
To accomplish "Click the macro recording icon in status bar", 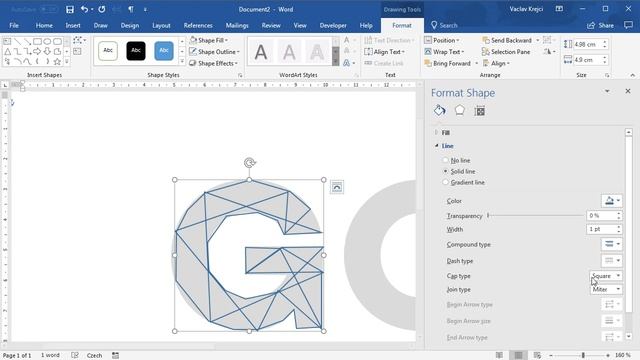I will [116, 356].
